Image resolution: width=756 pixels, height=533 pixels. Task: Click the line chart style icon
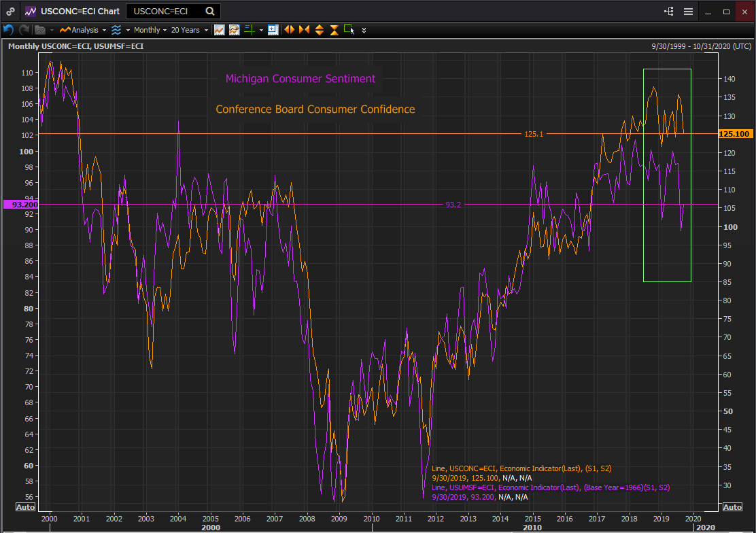coord(219,30)
